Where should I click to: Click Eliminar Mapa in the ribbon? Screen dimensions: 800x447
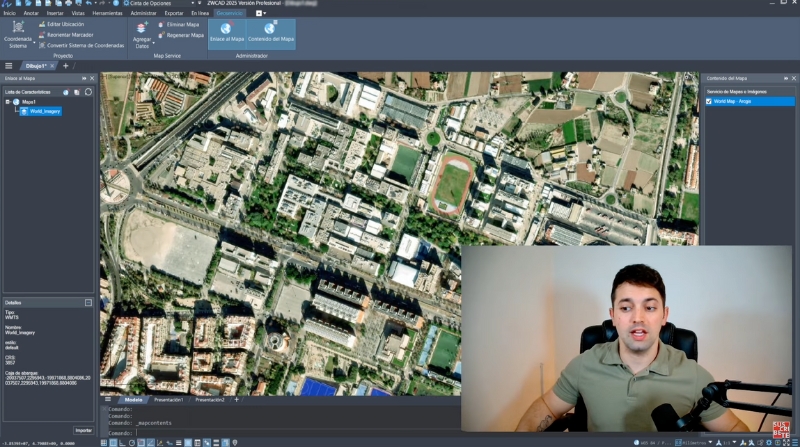click(180, 23)
